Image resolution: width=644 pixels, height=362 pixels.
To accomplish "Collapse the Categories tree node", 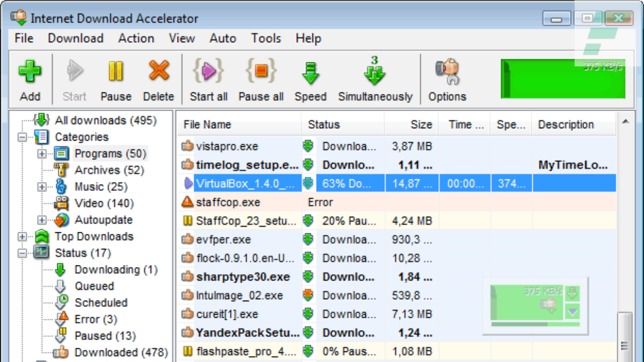I will click(x=22, y=137).
